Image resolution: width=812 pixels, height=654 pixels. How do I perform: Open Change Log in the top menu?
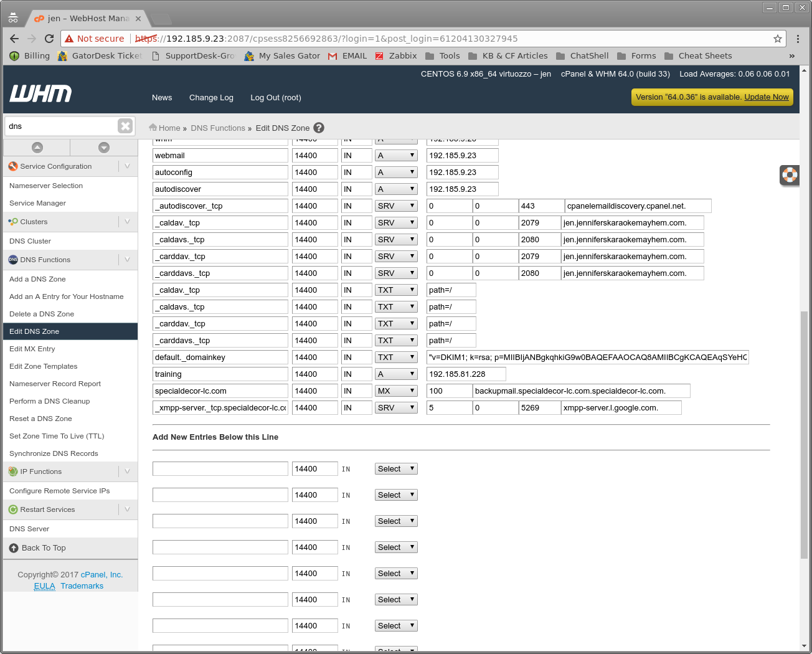211,98
